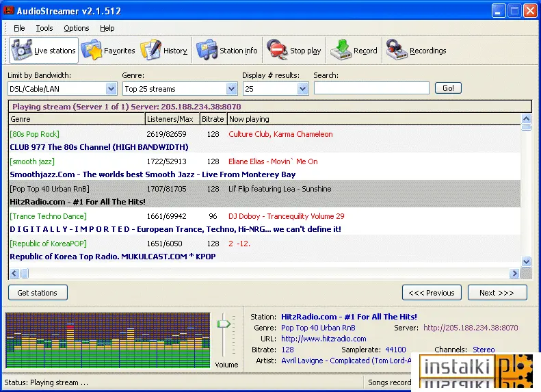The width and height of the screenshot is (541, 392).
Task: Expand the Limit by Bandwidth dropdown
Action: [111, 89]
